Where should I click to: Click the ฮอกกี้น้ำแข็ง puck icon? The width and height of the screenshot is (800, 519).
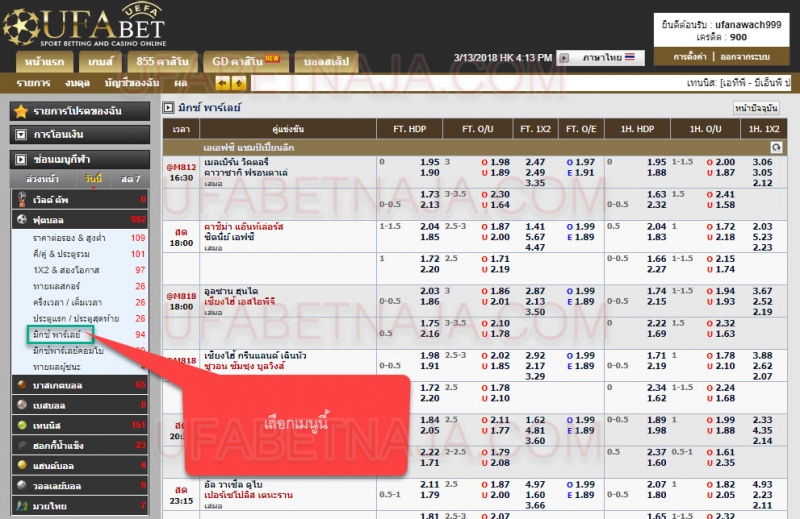point(22,445)
